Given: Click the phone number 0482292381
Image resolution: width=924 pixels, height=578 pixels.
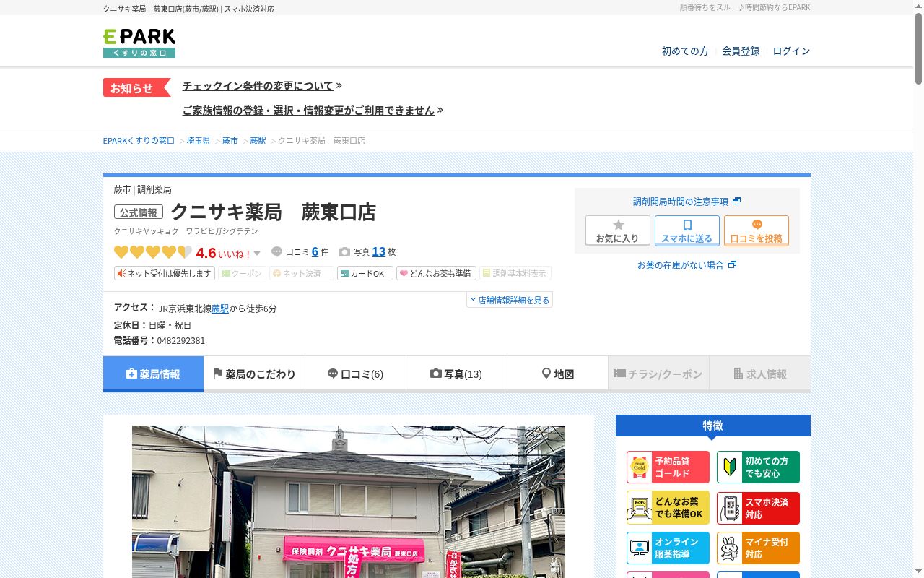Looking at the screenshot, I should 181,341.
